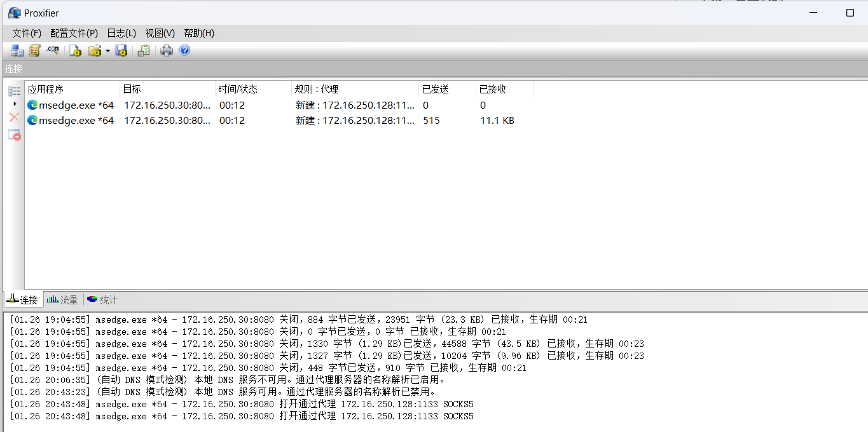
Task: Sort by the 应用程序 column header
Action: click(x=72, y=90)
